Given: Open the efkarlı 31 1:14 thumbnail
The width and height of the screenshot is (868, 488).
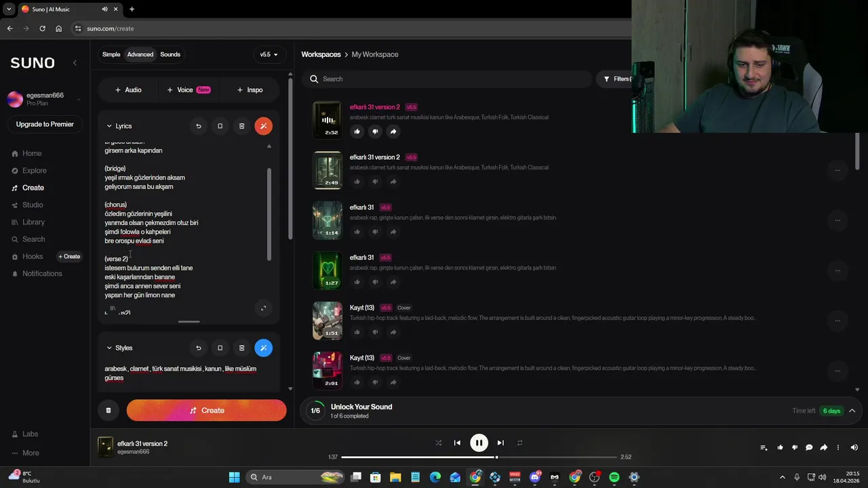Looking at the screenshot, I should 327,220.
